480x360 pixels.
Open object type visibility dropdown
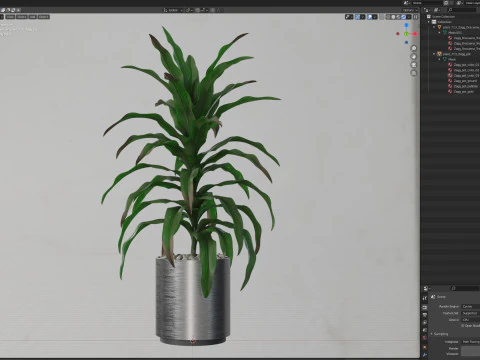pos(349,17)
